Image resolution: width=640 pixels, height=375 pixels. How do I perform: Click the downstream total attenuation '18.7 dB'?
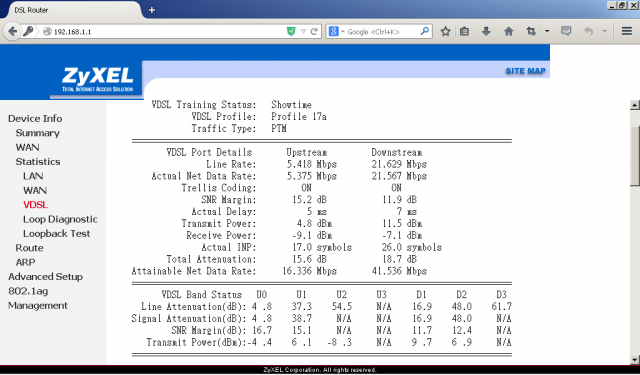[400, 260]
